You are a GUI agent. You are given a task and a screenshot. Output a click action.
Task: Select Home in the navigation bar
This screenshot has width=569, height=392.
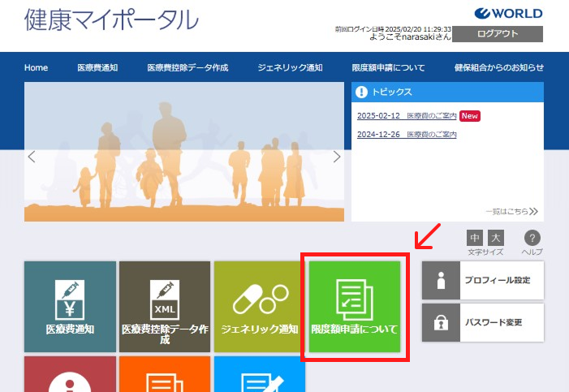(36, 67)
